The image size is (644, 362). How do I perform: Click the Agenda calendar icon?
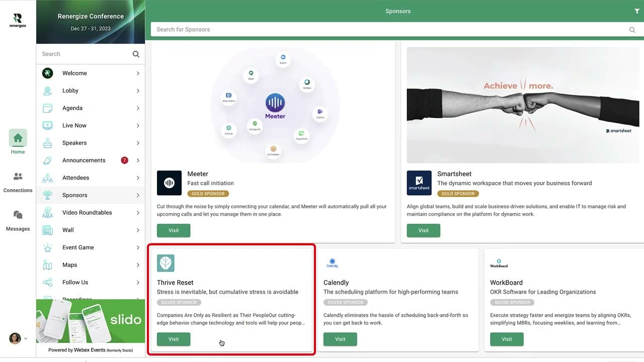pos(48,108)
